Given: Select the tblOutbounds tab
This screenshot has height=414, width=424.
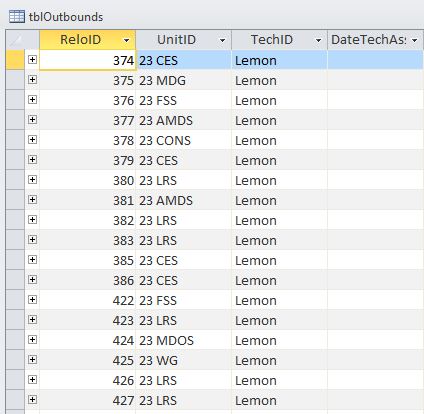Looking at the screenshot, I should click(56, 17).
